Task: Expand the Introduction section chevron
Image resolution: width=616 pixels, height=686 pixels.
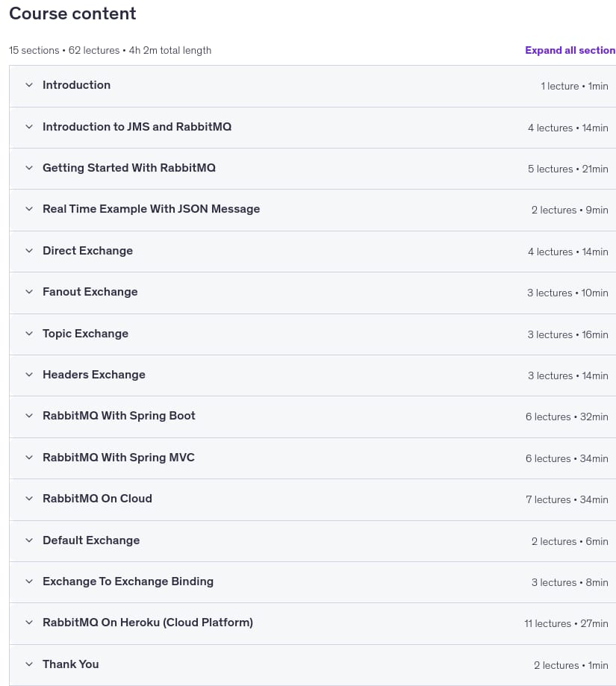Action: (x=29, y=85)
